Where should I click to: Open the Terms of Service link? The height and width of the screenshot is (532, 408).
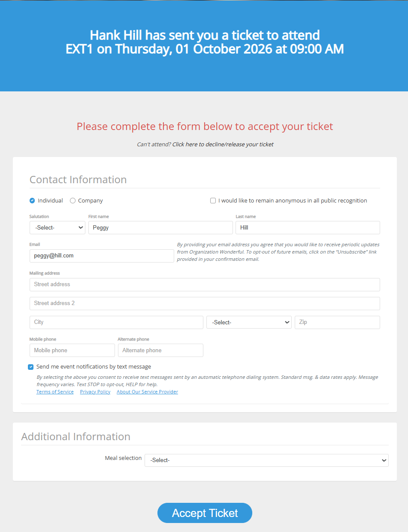point(55,392)
